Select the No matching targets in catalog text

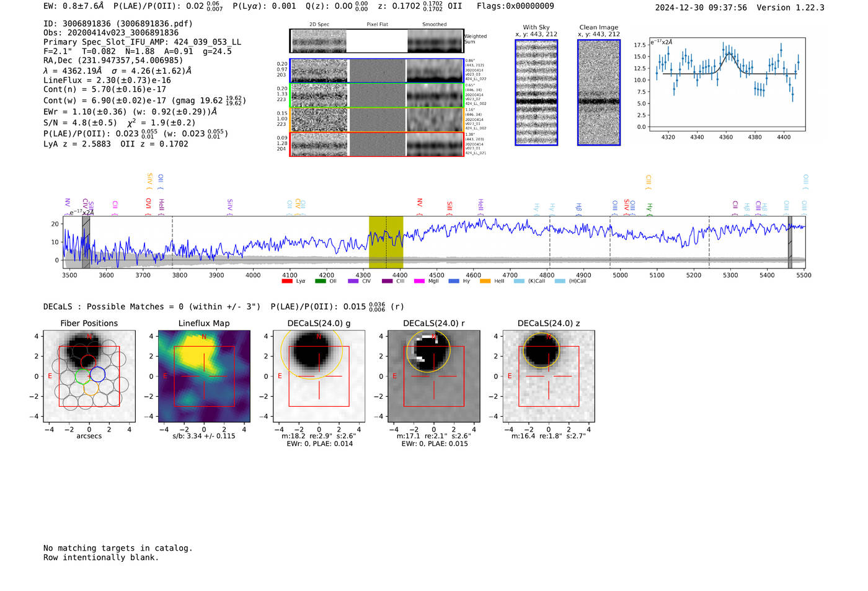[118, 548]
